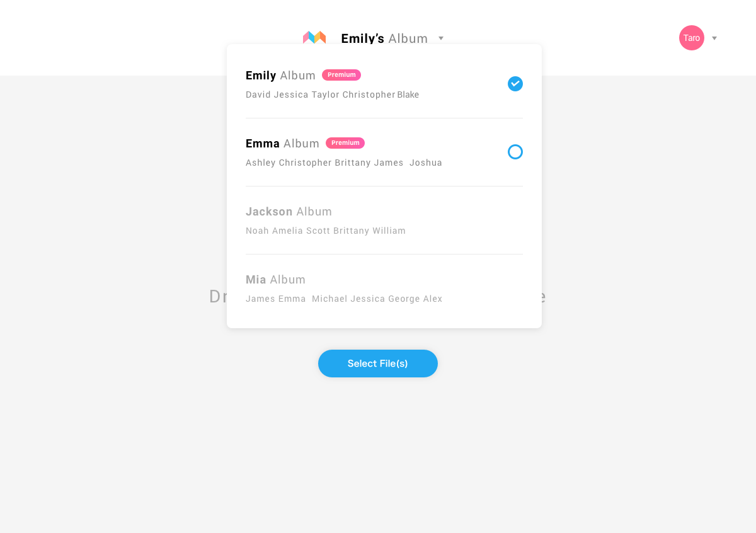Open the account dropdown arrow beside Taro
The width and height of the screenshot is (756, 533).
coord(714,38)
